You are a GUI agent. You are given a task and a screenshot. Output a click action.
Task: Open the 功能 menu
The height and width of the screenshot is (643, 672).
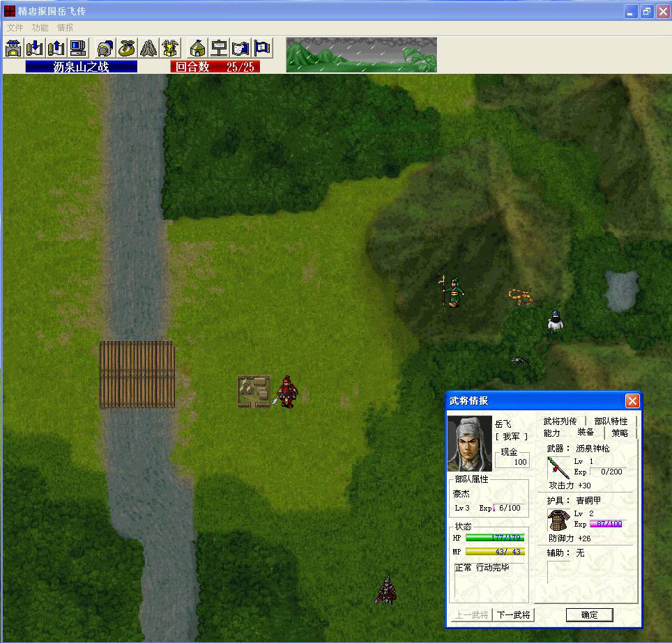[x=40, y=28]
